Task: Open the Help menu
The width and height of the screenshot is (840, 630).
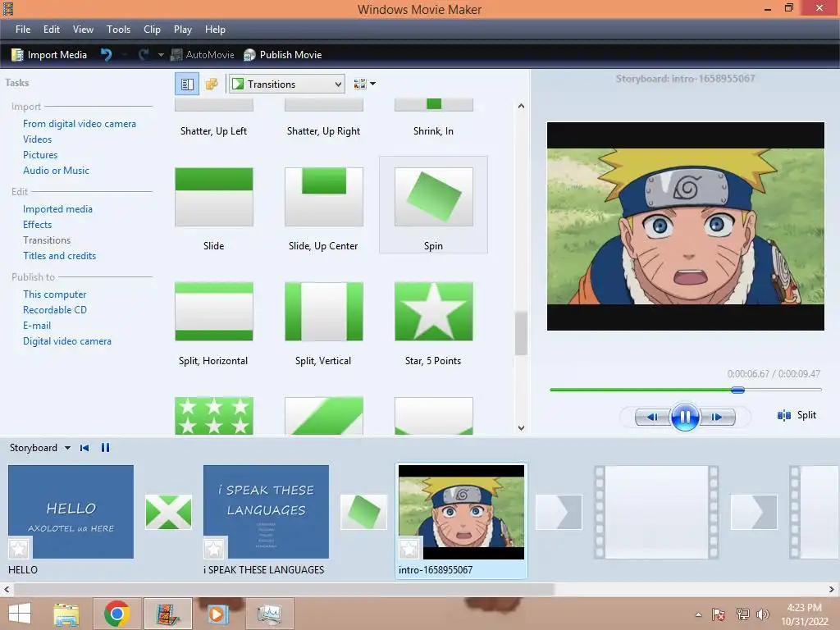Action: (x=215, y=30)
